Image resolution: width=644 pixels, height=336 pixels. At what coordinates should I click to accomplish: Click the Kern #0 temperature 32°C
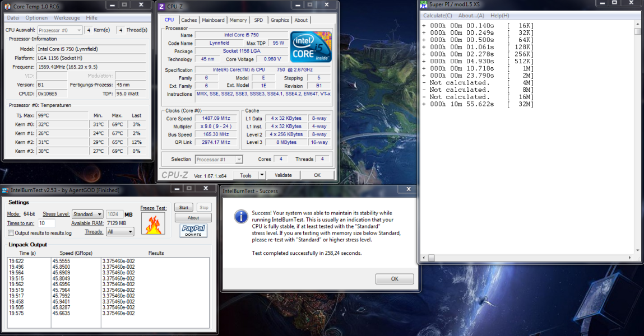click(62, 124)
